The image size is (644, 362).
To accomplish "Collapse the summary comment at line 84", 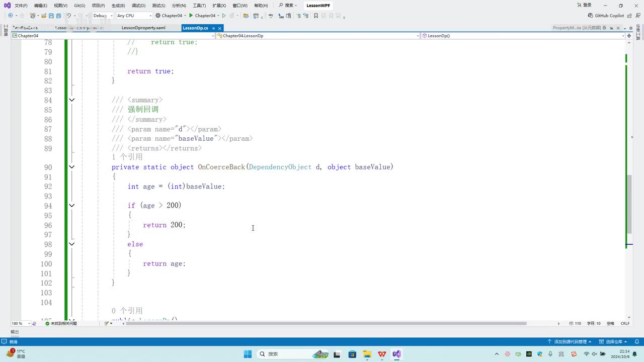I will pos(71,100).
